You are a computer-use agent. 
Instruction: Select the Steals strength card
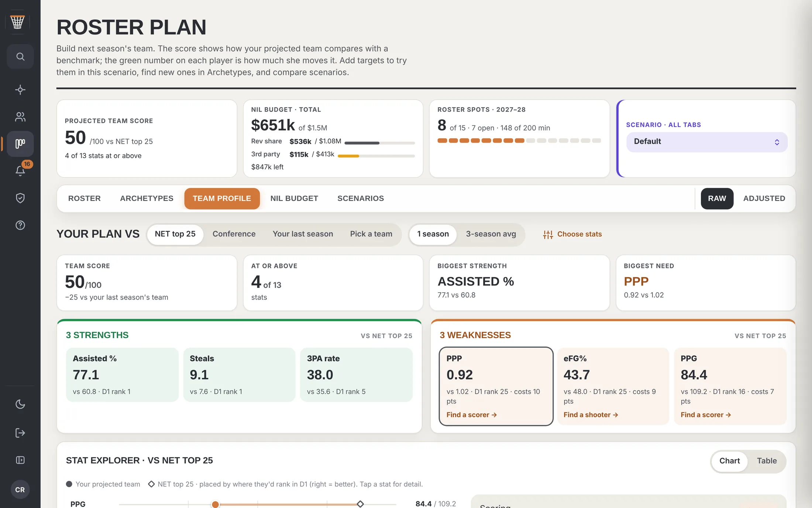click(x=239, y=375)
